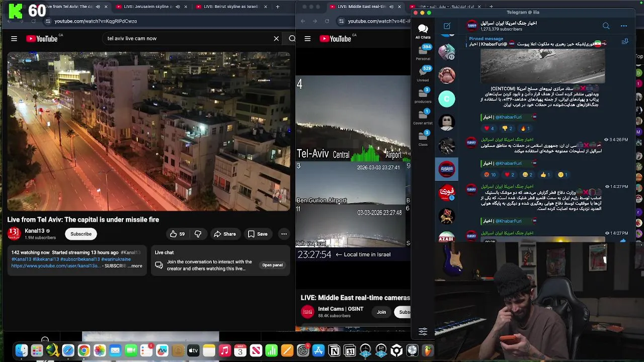Open Cover artist folder in Telegram
The height and width of the screenshot is (362, 644).
423,117
